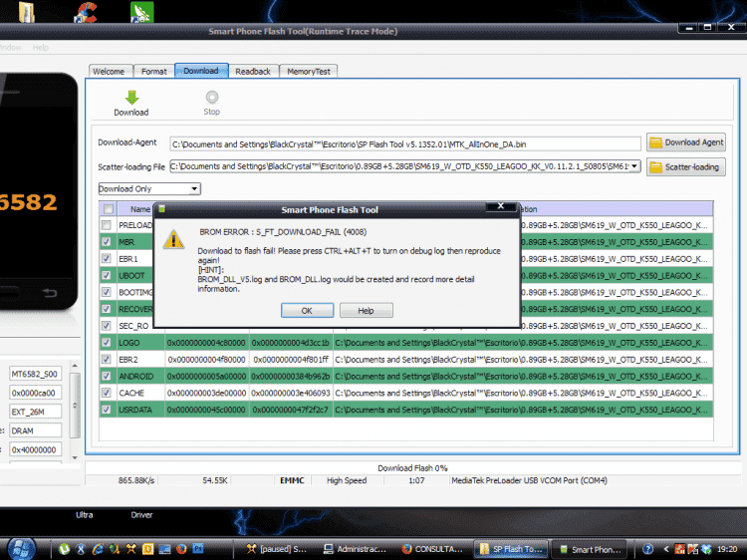The image size is (747, 560).
Task: Launch uTorrent from the quick launch bar
Action: 64,549
